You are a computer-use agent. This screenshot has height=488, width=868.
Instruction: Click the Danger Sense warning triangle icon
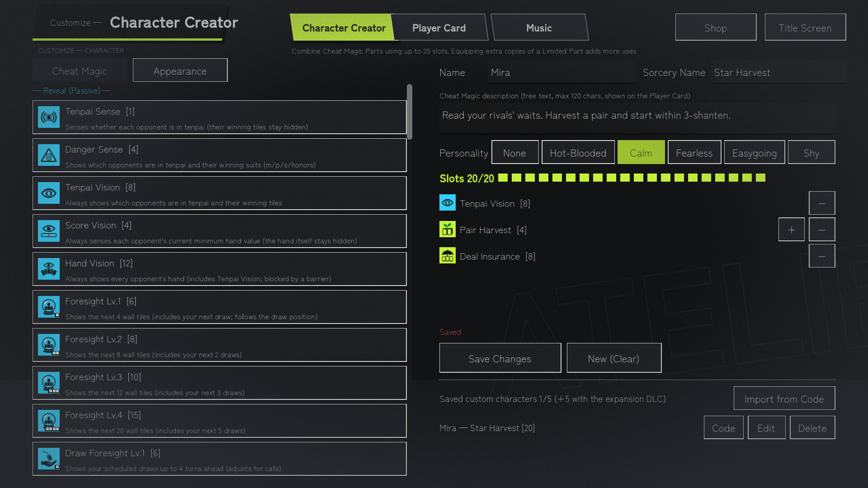tap(49, 155)
